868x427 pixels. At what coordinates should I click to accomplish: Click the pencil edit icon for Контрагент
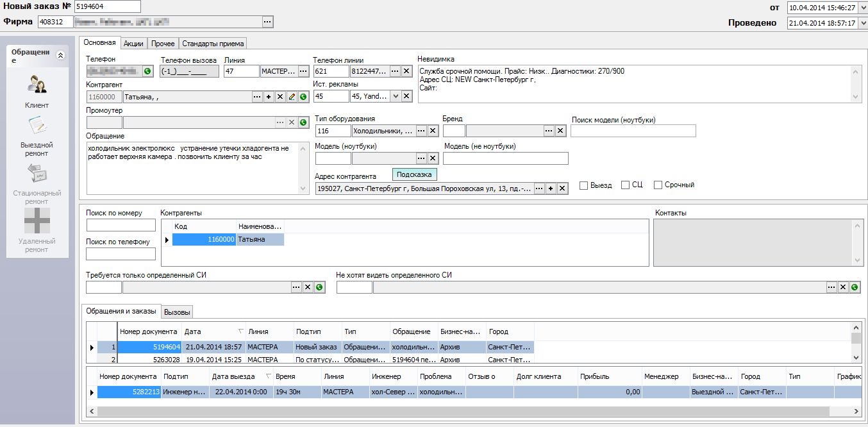click(292, 97)
